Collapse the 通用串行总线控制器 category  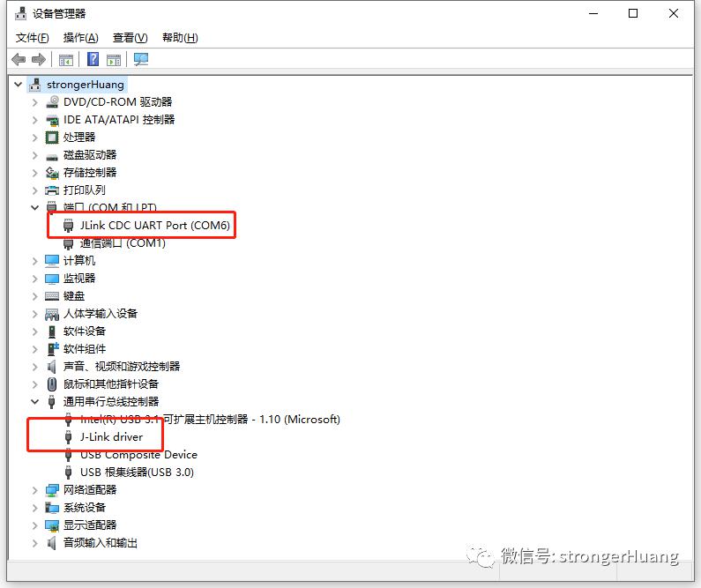35,402
